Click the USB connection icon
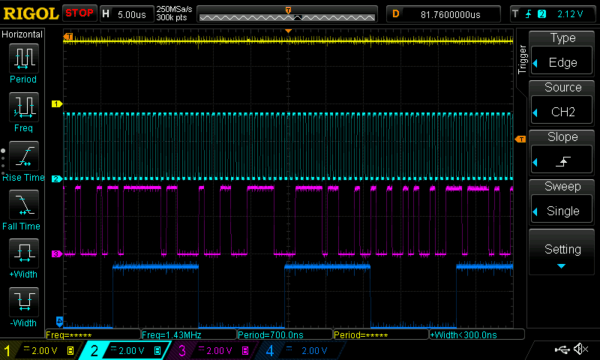This screenshot has height=360, width=600. pos(562,349)
